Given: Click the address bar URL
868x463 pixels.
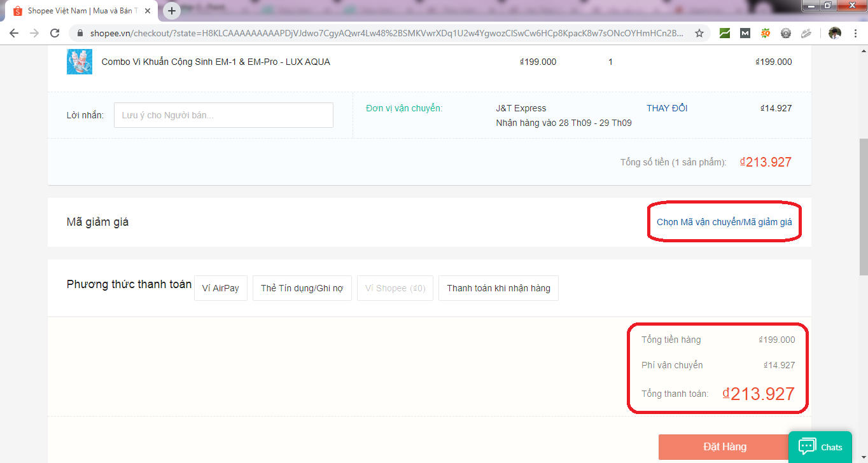Looking at the screenshot, I should (386, 33).
